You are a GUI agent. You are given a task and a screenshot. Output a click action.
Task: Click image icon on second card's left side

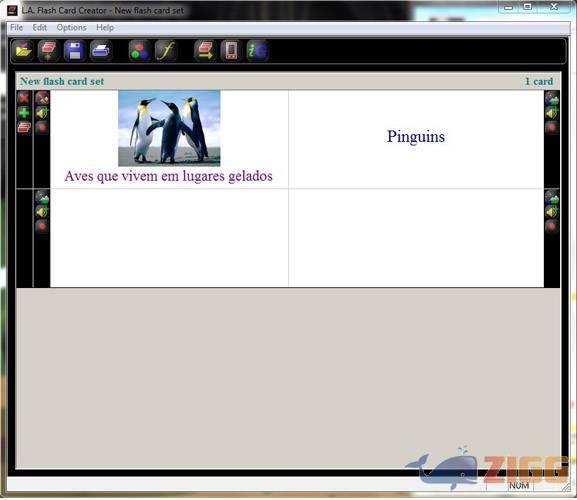[42, 198]
